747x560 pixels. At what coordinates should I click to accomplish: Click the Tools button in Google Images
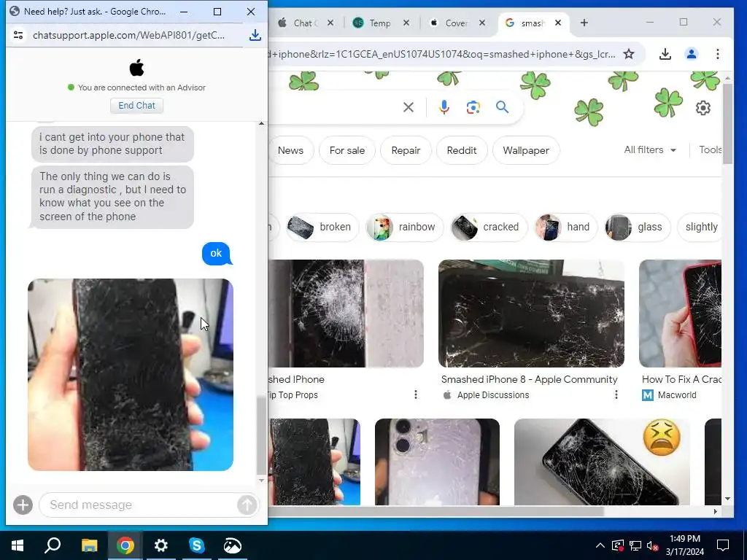(x=710, y=150)
